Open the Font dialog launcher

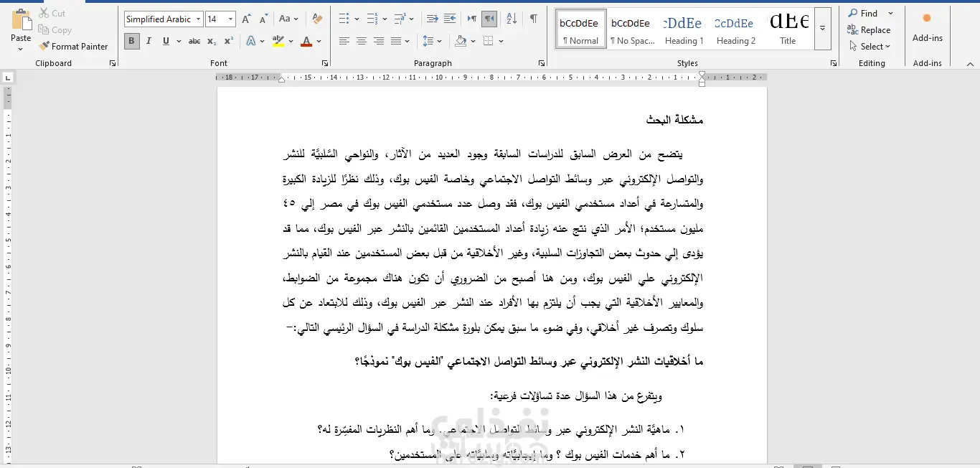click(325, 63)
